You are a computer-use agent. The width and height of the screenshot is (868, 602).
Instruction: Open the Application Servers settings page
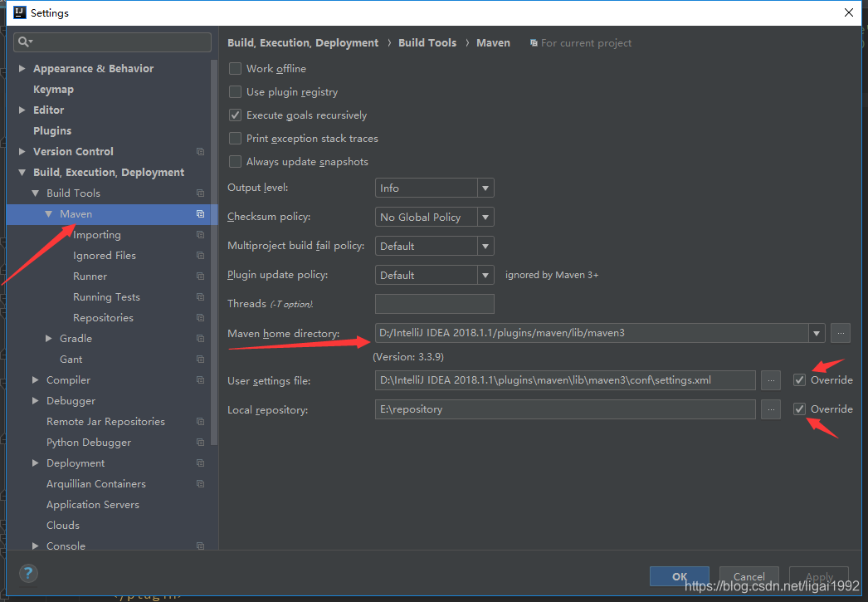click(93, 505)
